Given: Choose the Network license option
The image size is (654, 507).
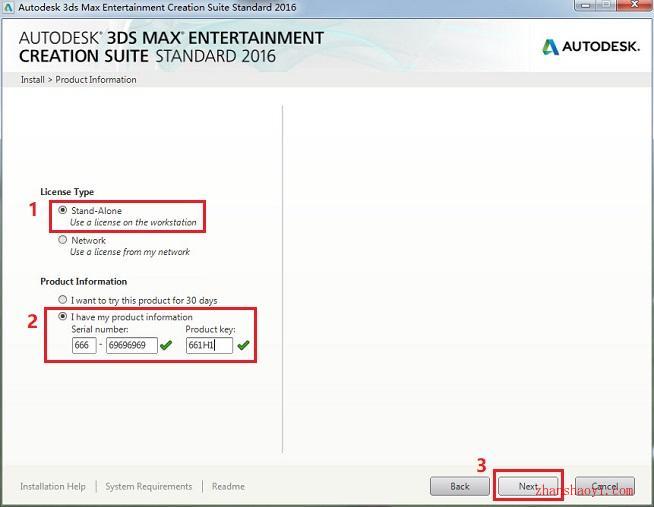Looking at the screenshot, I should [x=63, y=240].
